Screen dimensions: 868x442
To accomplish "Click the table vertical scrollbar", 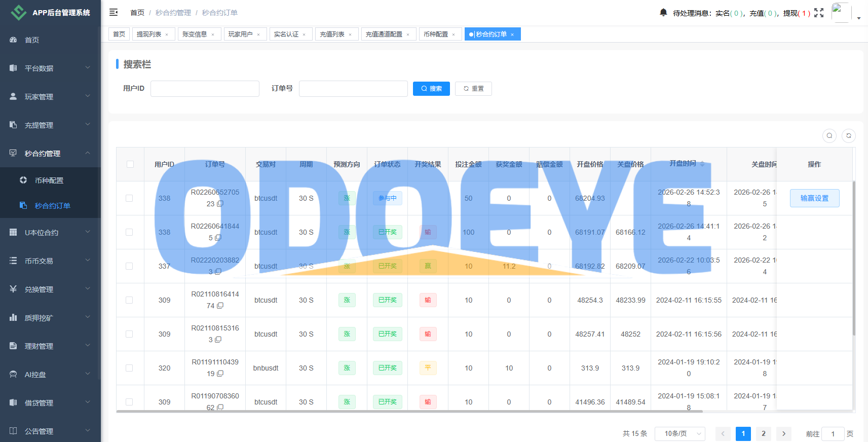I will click(x=854, y=259).
